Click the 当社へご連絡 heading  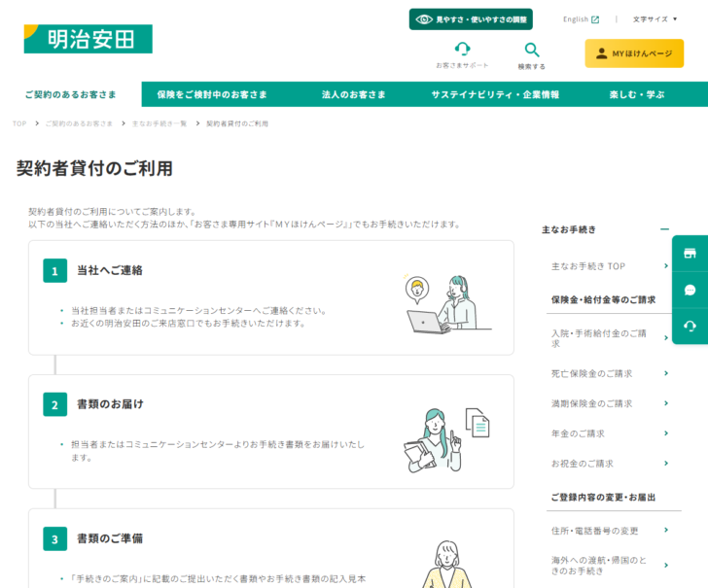(110, 270)
